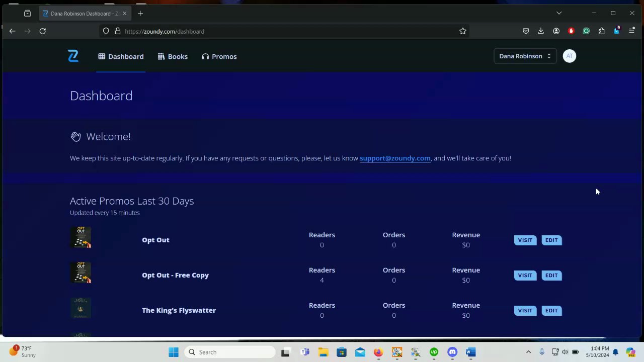Visit the Opt Out - Free Copy promo

pyautogui.click(x=525, y=275)
